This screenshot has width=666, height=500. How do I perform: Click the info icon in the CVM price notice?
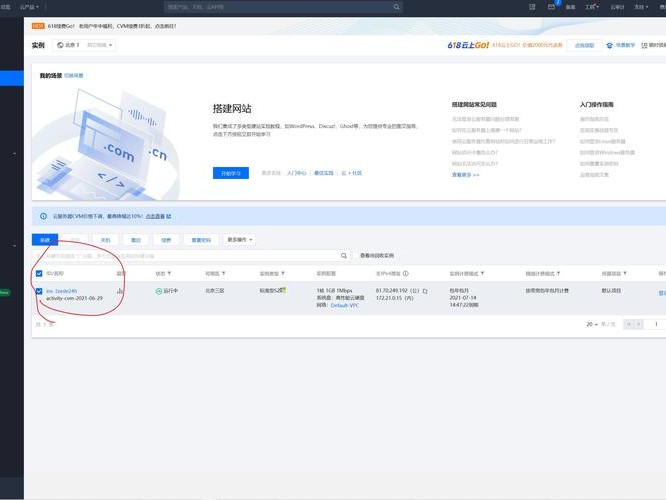(x=43, y=216)
